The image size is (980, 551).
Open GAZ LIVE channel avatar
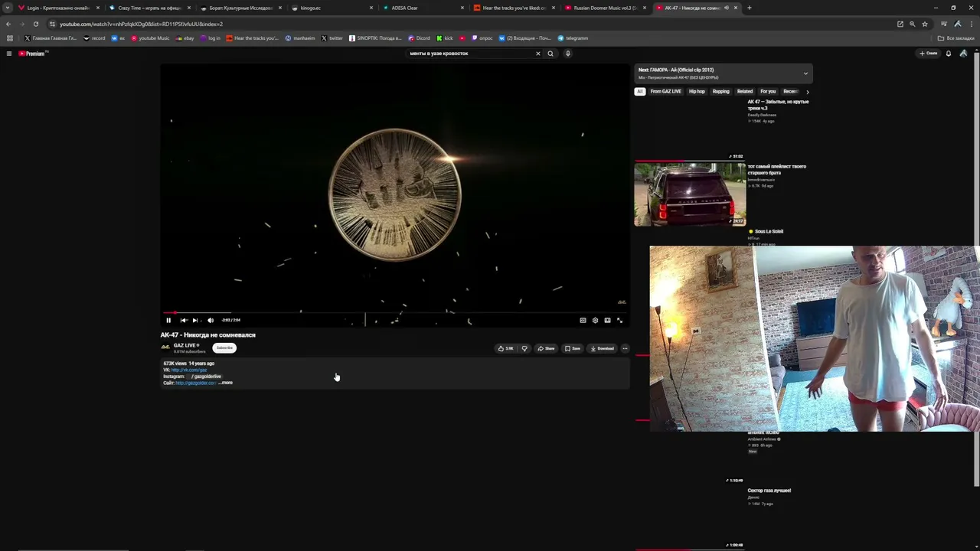coord(165,347)
